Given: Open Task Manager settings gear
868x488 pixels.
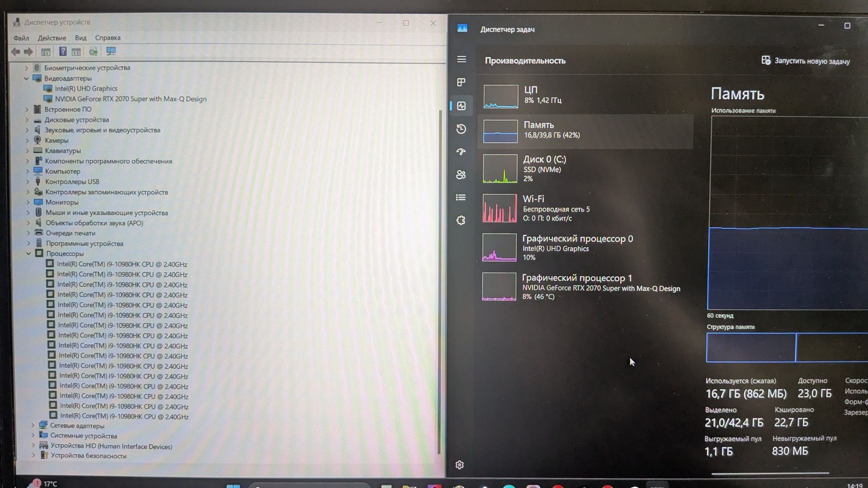Looking at the screenshot, I should pos(460,465).
